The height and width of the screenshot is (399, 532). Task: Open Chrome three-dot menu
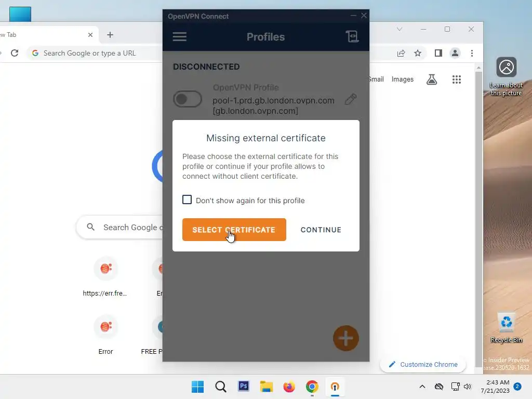coord(472,53)
